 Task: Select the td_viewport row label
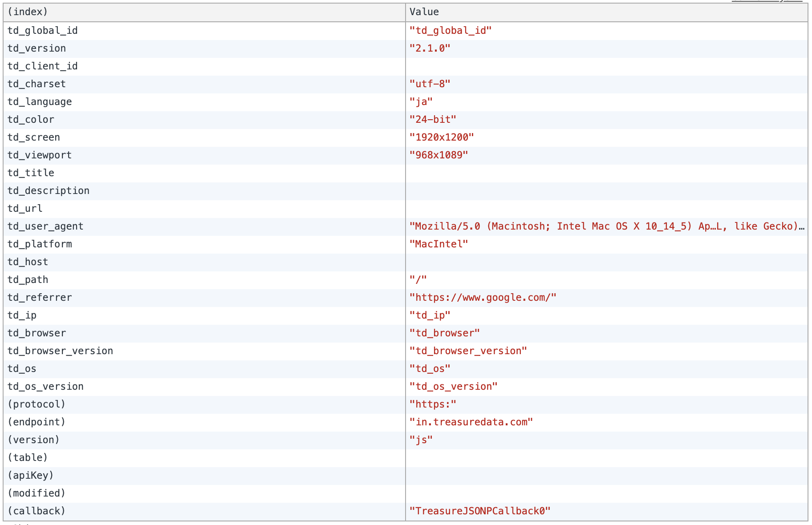tap(40, 155)
